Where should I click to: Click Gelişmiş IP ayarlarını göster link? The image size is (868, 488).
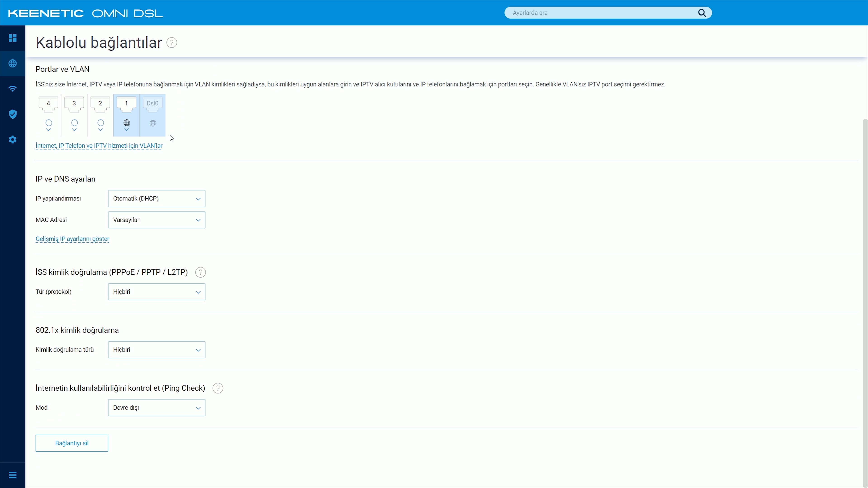[72, 239]
